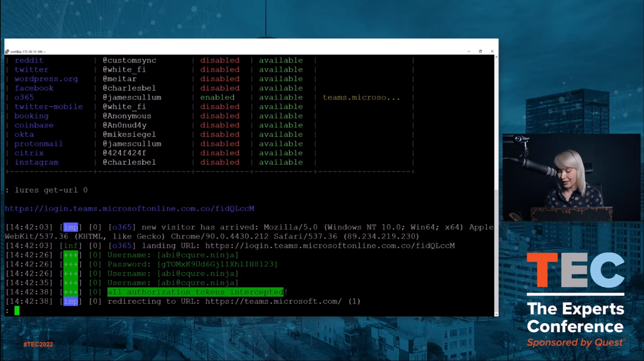
Task: Maximize the terminal window
Action: pos(480,51)
